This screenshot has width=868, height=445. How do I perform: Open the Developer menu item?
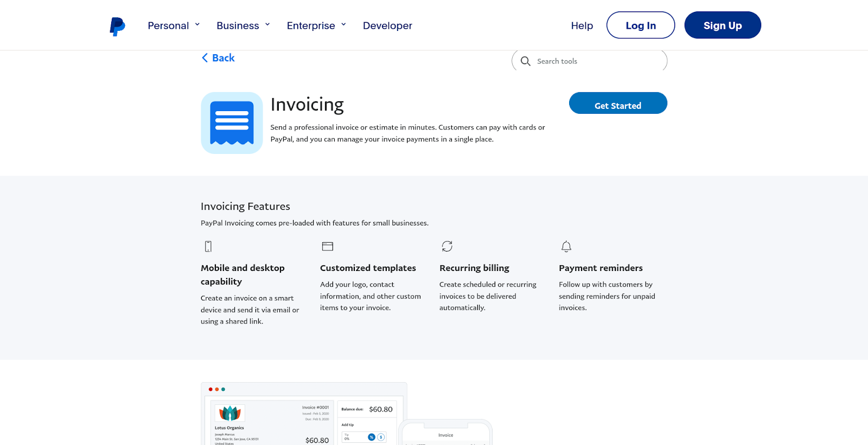387,25
